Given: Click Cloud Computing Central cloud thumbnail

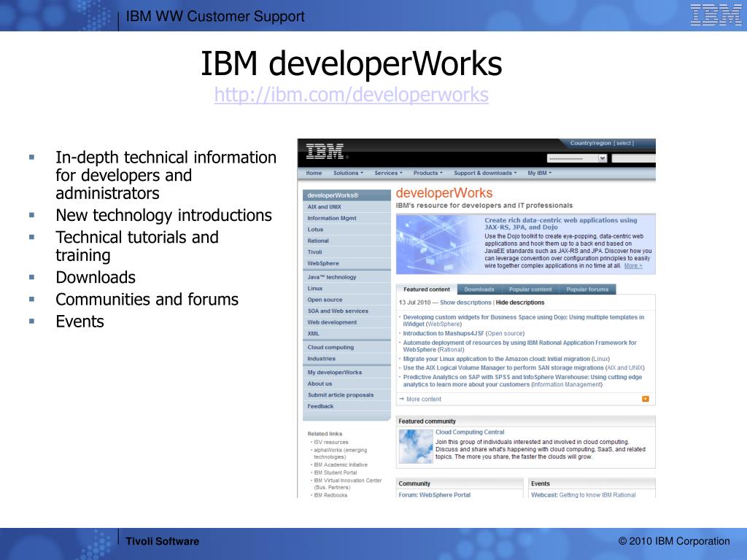Looking at the screenshot, I should (x=416, y=446).
